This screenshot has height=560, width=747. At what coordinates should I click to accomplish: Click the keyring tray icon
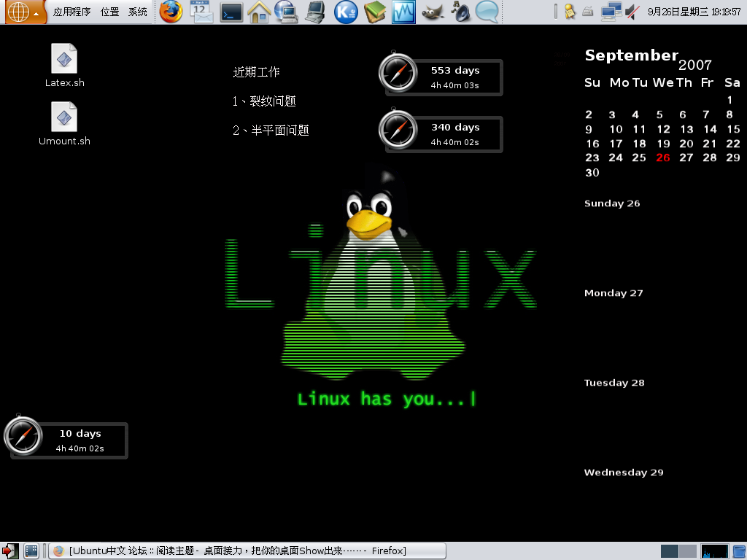point(569,12)
